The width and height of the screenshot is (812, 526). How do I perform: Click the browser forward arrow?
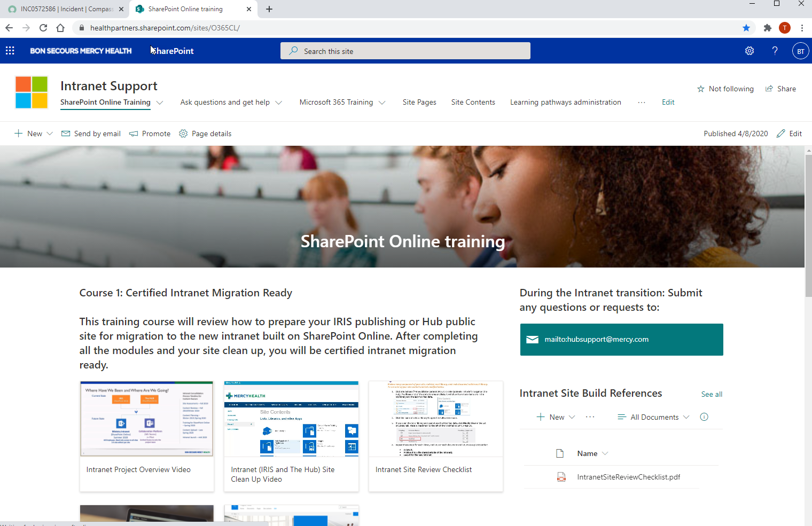click(26, 28)
